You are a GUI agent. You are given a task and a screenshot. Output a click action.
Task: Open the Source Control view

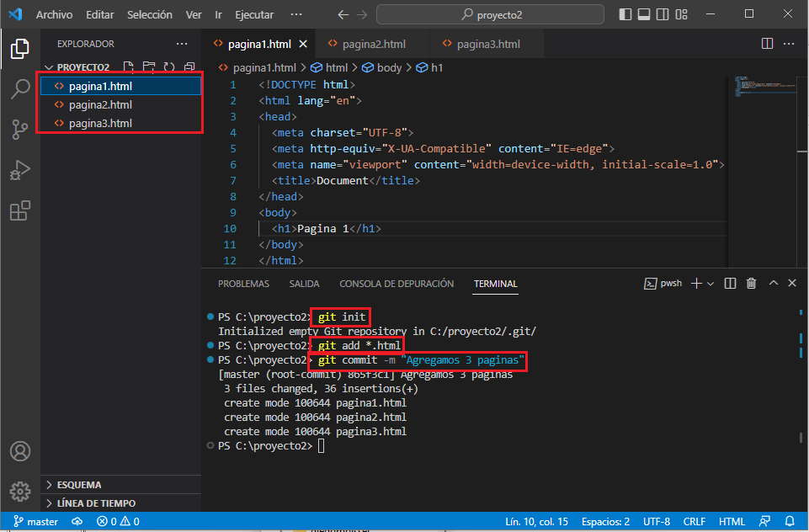pyautogui.click(x=19, y=129)
